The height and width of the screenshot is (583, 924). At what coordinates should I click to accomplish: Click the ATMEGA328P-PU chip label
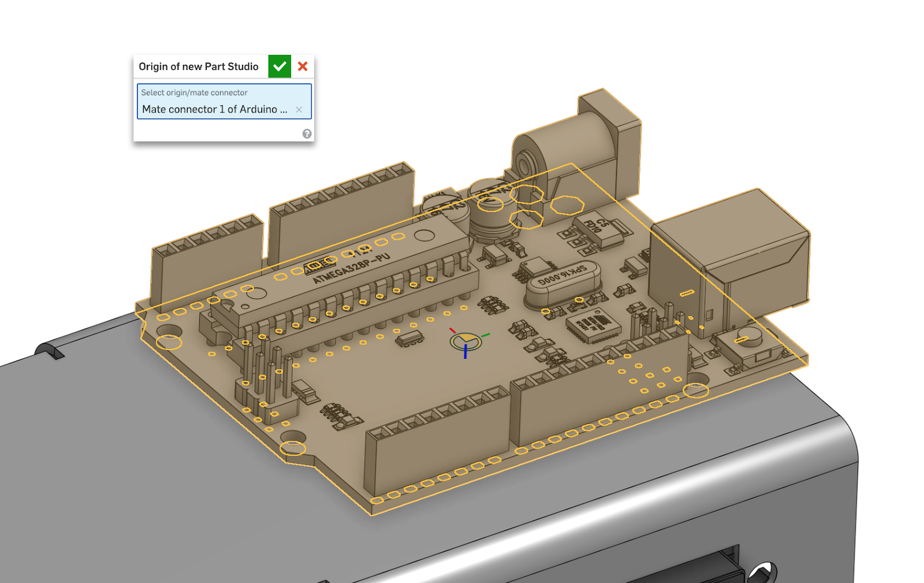[x=352, y=268]
